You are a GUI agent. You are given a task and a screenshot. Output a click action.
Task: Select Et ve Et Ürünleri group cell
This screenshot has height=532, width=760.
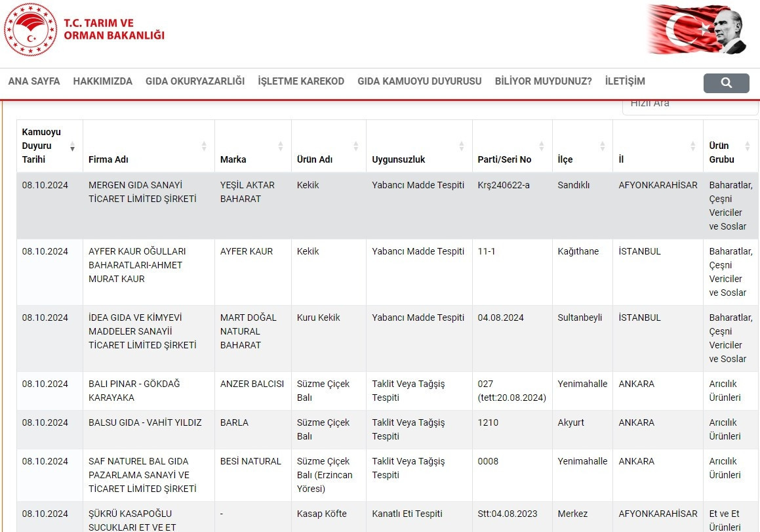[731, 517]
